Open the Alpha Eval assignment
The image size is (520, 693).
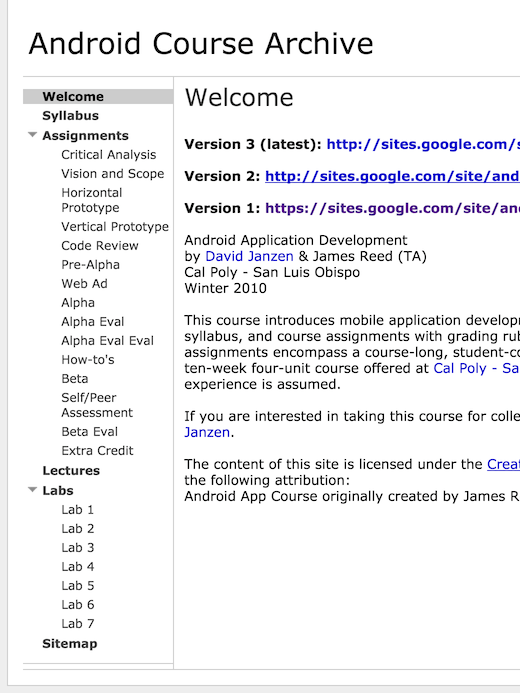93,322
